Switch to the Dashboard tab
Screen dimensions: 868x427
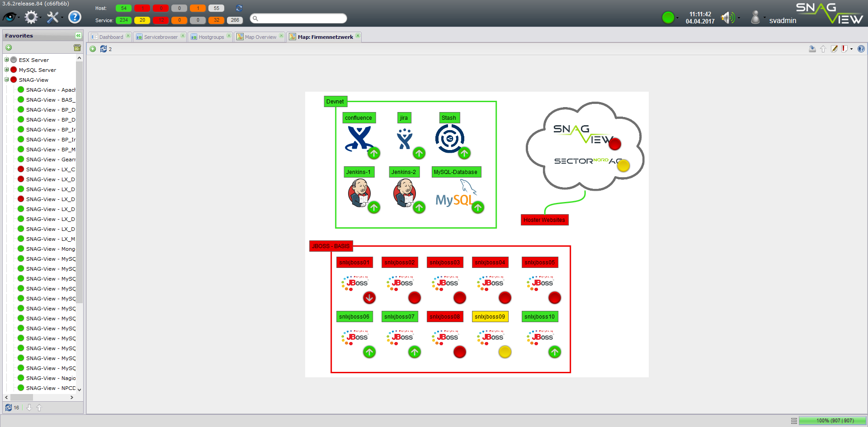click(x=111, y=37)
